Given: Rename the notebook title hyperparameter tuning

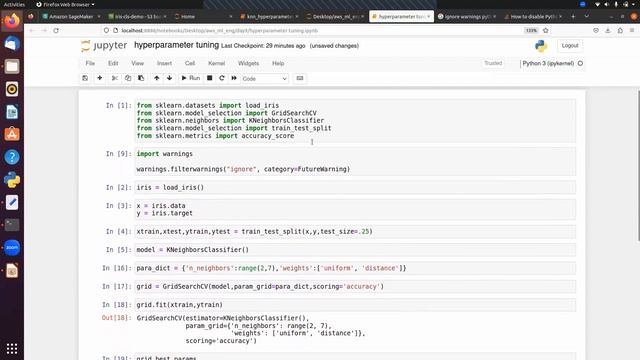Looking at the screenshot, I should click(176, 45).
